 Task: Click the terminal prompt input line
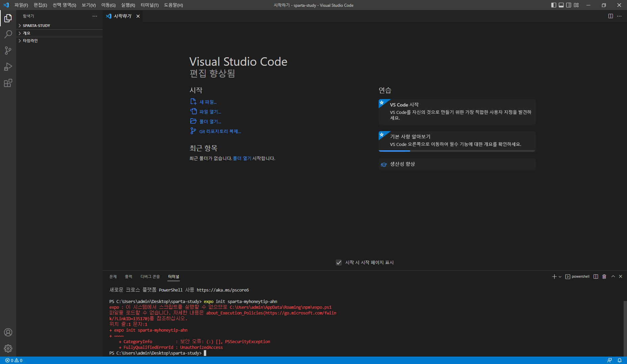tap(205, 353)
